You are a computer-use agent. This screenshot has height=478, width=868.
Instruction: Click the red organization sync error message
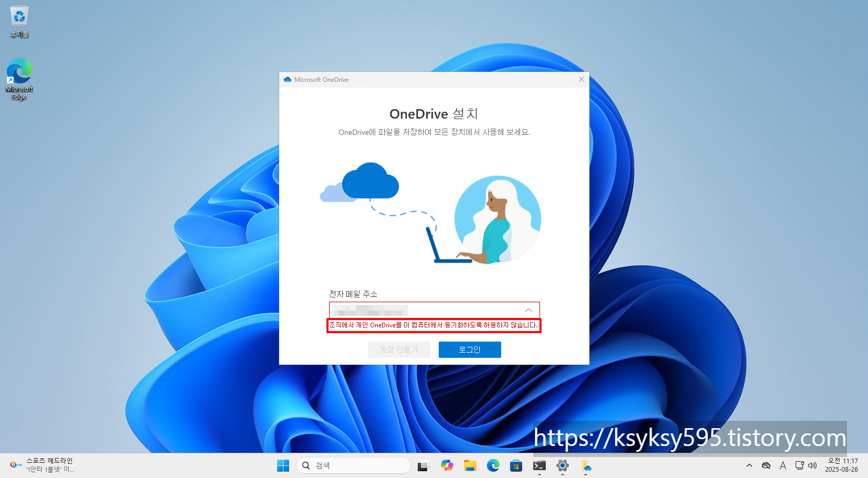433,325
